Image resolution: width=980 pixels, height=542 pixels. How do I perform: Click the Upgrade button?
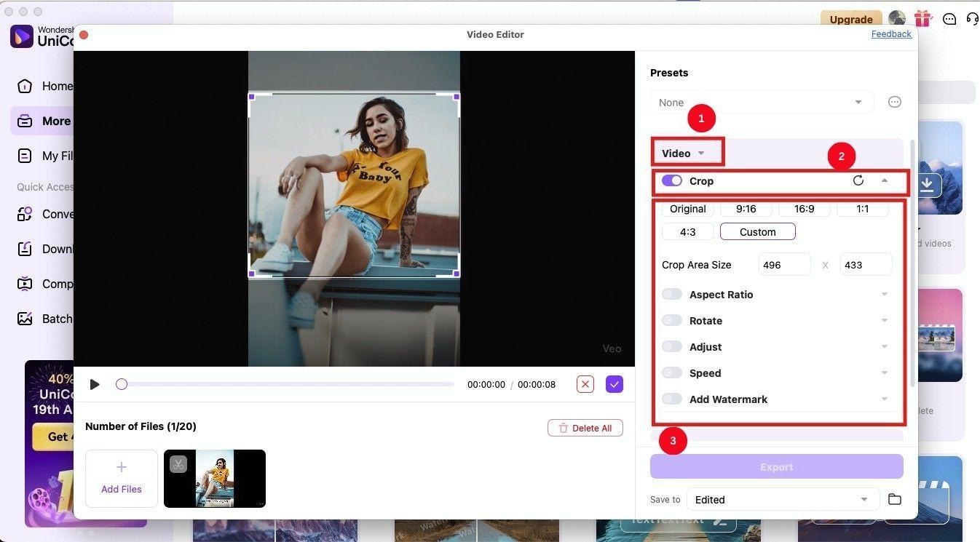point(851,20)
